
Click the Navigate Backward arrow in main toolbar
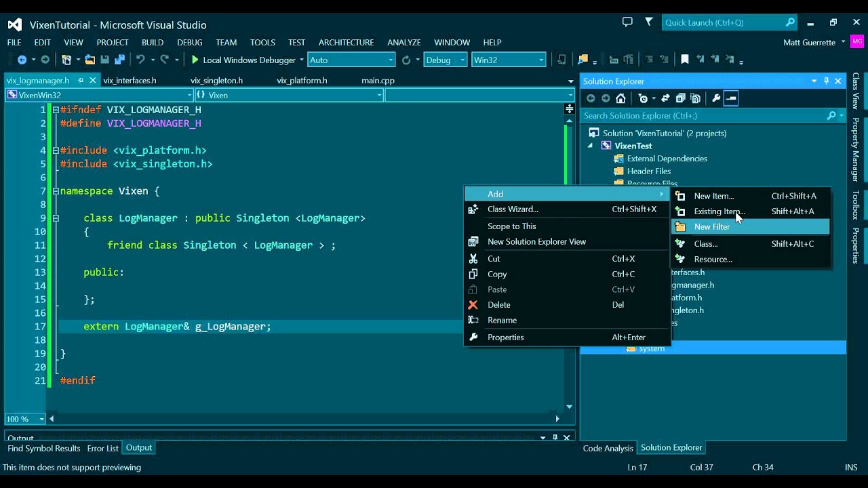point(22,60)
